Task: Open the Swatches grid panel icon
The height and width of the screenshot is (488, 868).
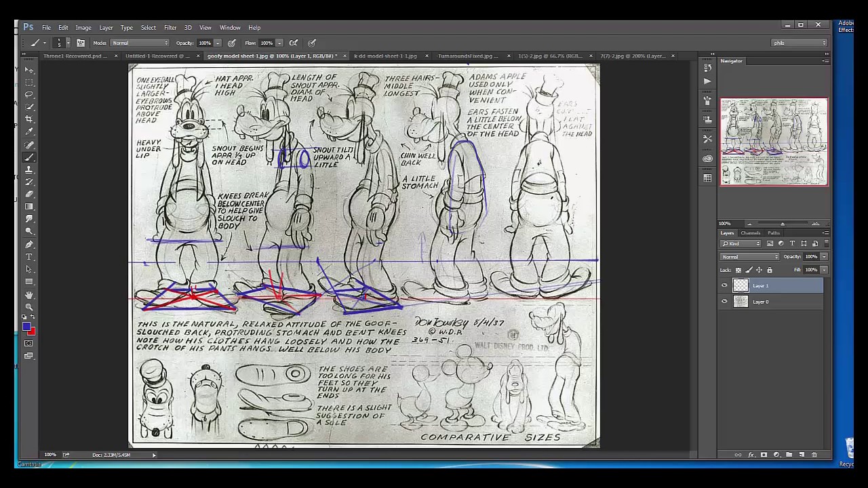Action: [707, 178]
